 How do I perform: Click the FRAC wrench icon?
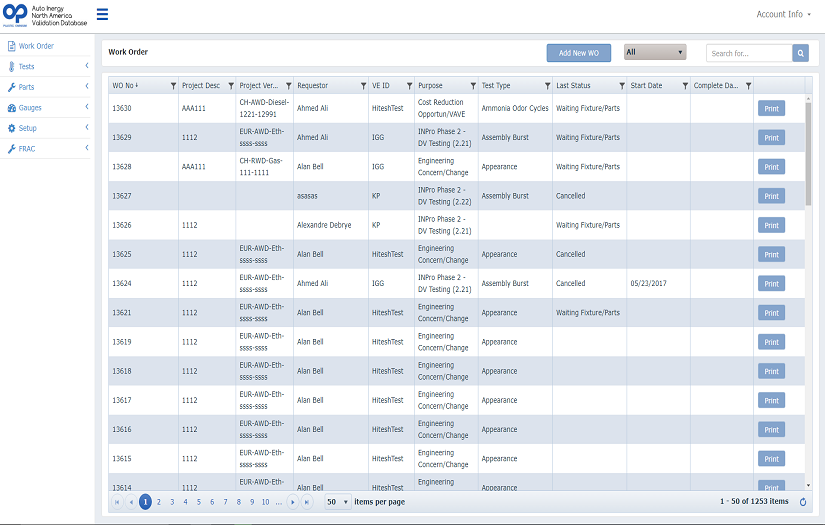12,149
